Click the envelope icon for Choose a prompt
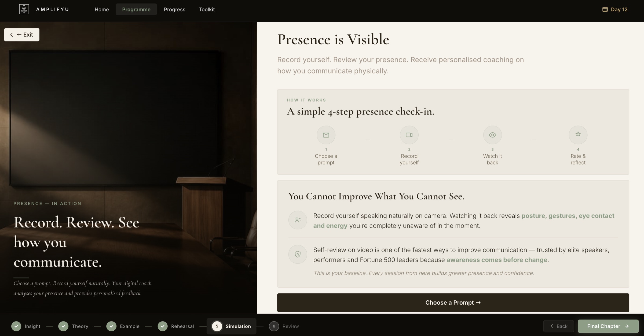The image size is (644, 336). pyautogui.click(x=326, y=135)
